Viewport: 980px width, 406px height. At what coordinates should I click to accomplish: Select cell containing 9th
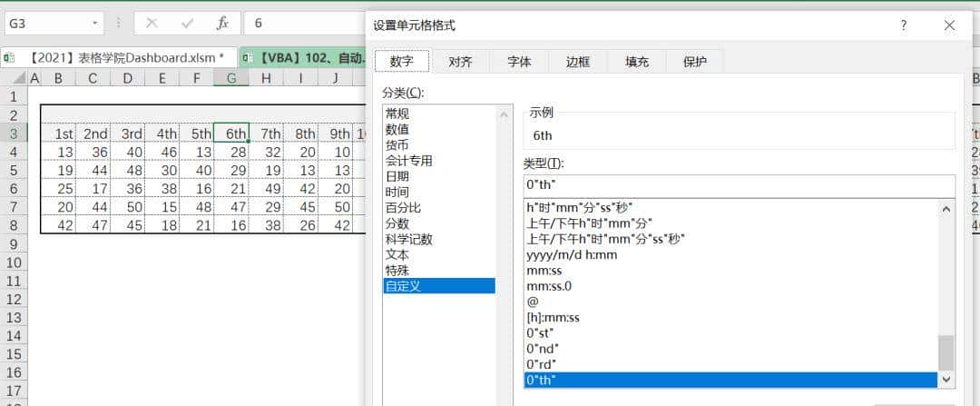point(335,134)
